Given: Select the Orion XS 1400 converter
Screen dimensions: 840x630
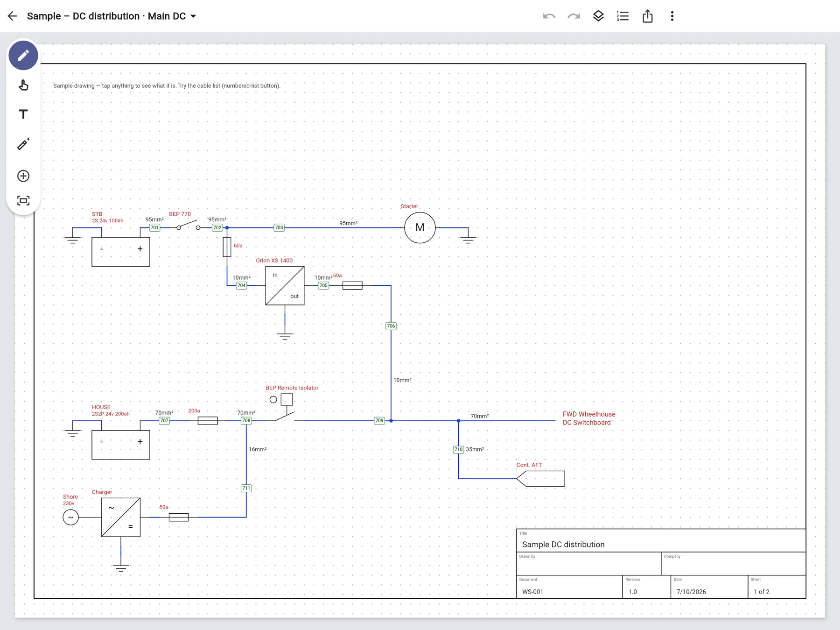Looking at the screenshot, I should tap(285, 285).
